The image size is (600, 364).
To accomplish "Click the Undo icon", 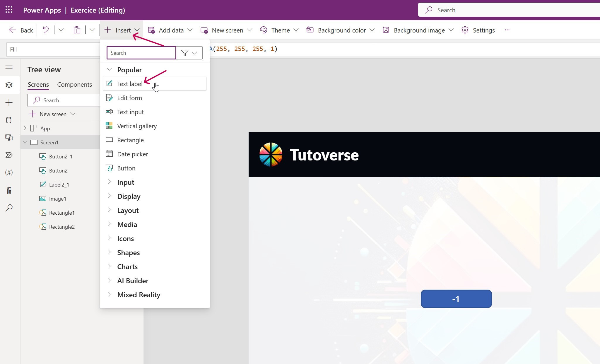I will tap(46, 30).
